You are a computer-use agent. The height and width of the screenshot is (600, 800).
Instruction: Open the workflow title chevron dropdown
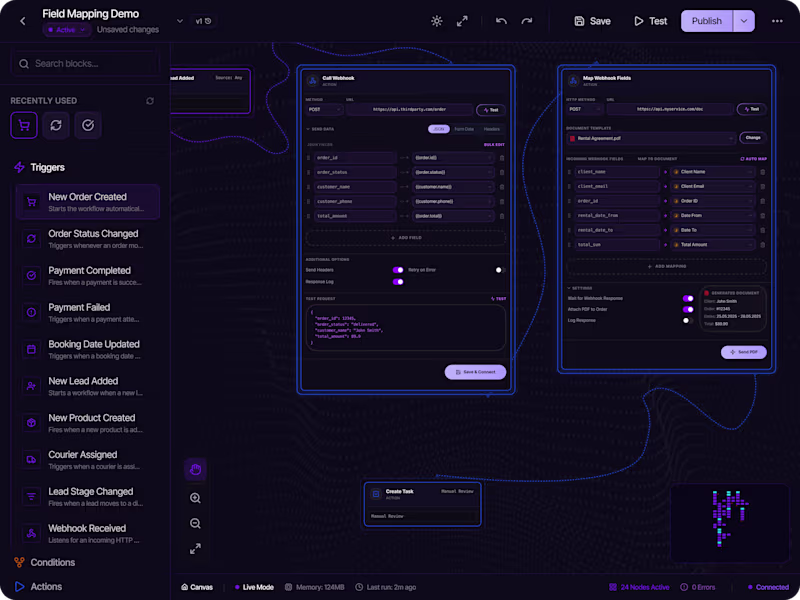click(x=180, y=21)
